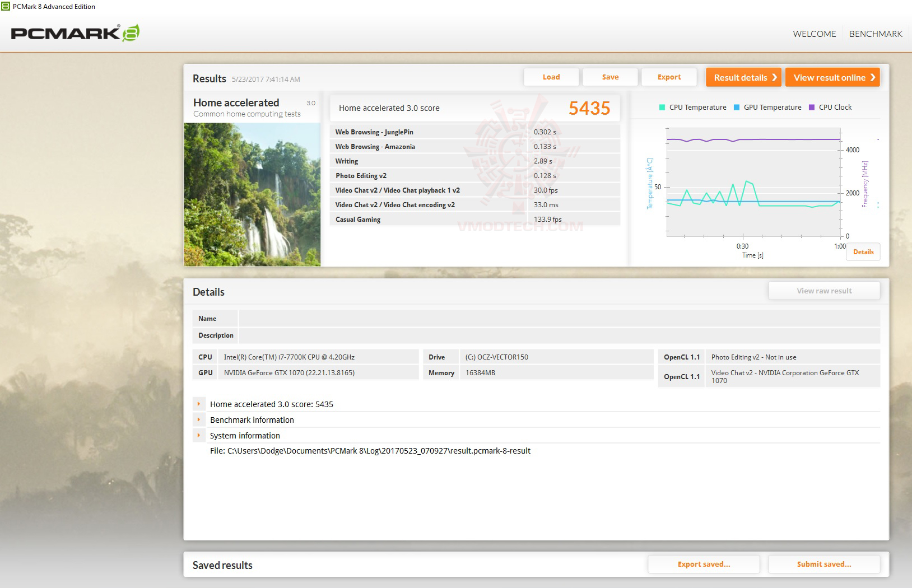Click the Video Chat v2 OpenCL value

coord(785,376)
